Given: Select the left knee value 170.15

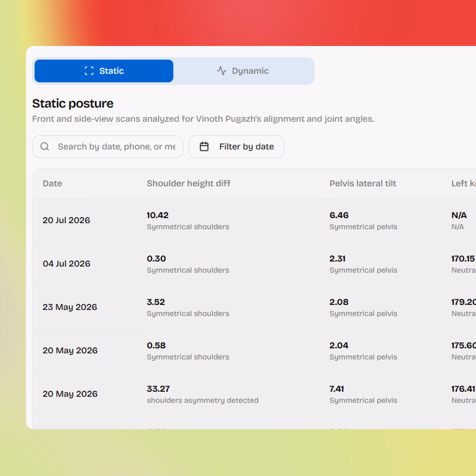Looking at the screenshot, I should (463, 259).
